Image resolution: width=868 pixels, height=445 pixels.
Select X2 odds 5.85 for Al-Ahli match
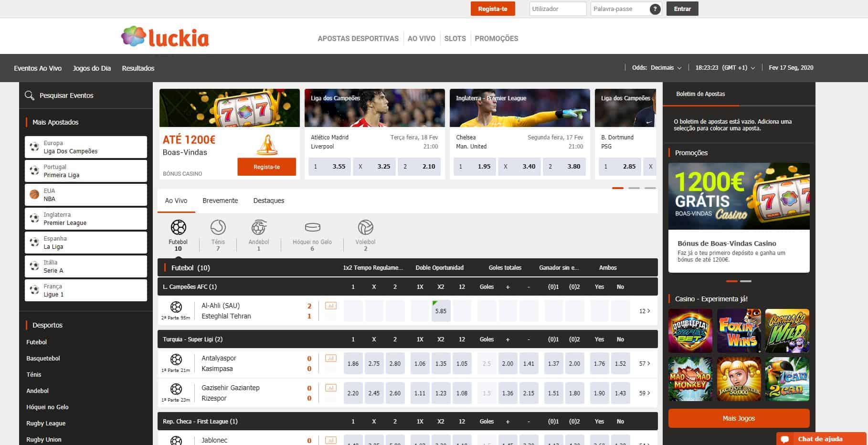441,311
